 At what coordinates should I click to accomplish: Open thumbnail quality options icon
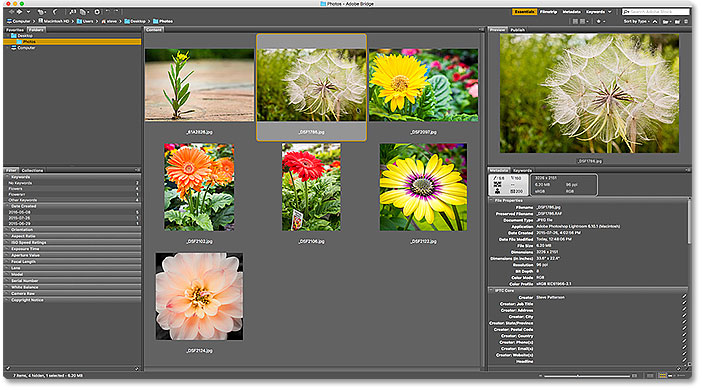[x=584, y=21]
